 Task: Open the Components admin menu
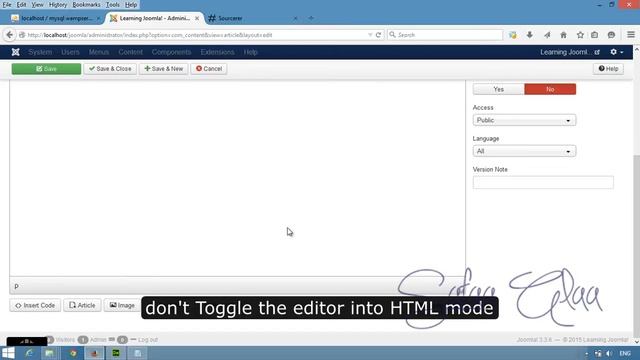point(171,52)
